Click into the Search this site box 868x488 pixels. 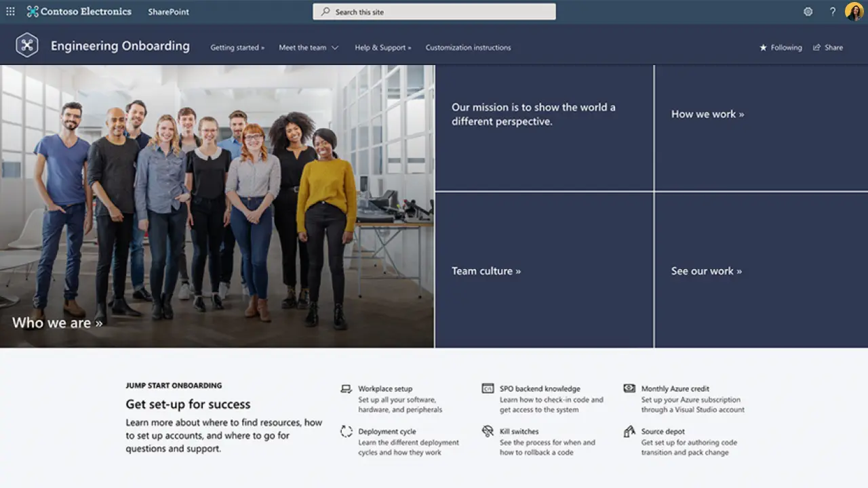tap(434, 12)
